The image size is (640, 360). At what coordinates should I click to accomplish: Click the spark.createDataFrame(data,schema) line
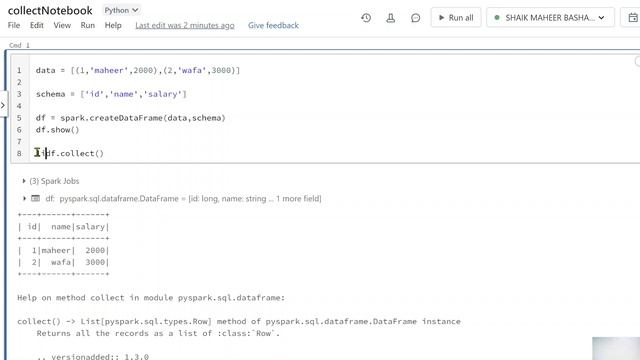pyautogui.click(x=131, y=118)
